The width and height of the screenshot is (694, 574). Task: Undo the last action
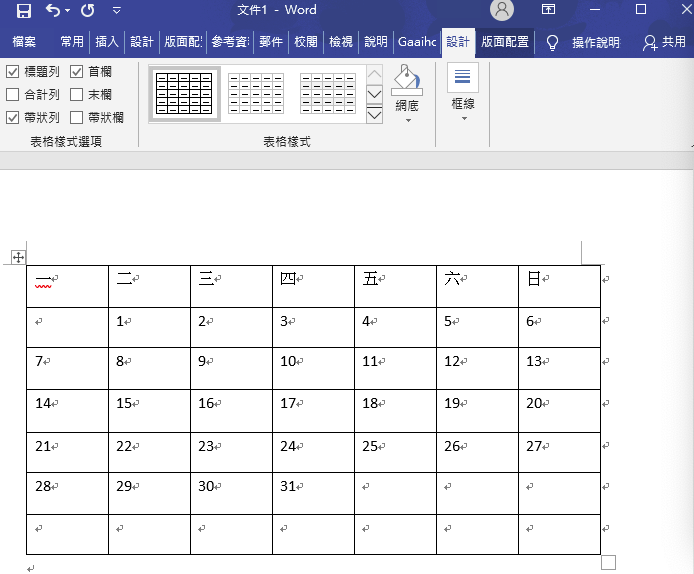[53, 10]
